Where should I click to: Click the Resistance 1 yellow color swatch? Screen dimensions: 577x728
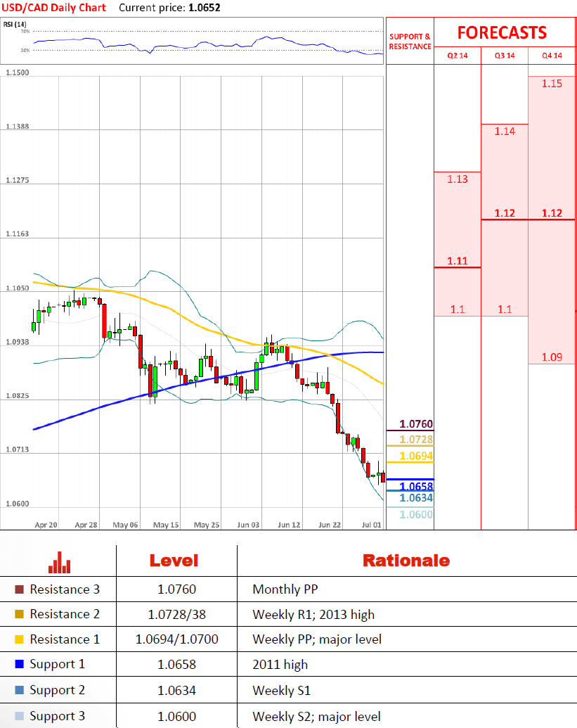pyautogui.click(x=19, y=639)
